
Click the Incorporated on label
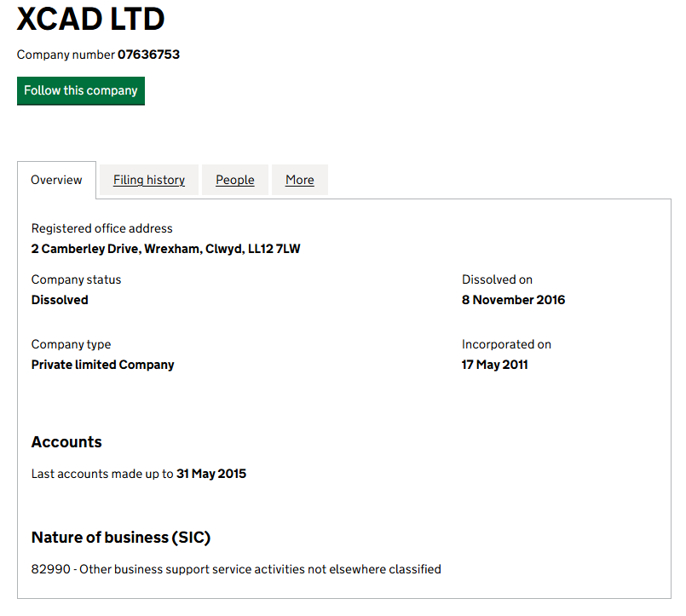(506, 344)
